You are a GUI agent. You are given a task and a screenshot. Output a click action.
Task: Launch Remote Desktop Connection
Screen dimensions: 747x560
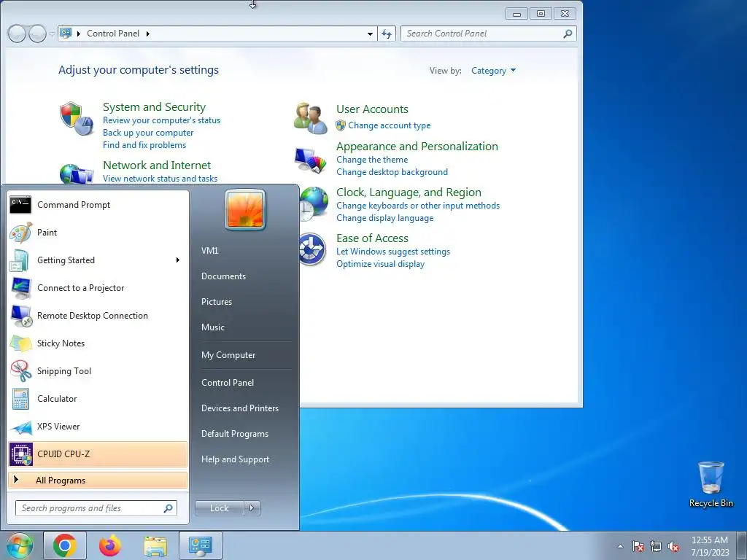[x=98, y=316]
